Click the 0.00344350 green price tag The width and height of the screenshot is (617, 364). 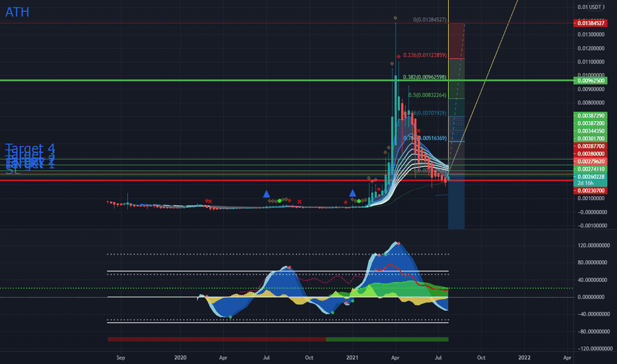(x=591, y=131)
